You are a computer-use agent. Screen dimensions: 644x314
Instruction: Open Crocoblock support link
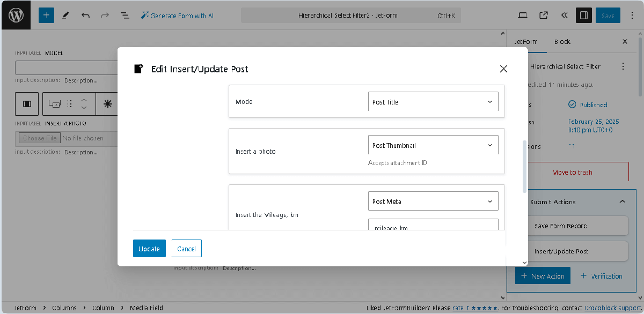[x=616, y=308]
